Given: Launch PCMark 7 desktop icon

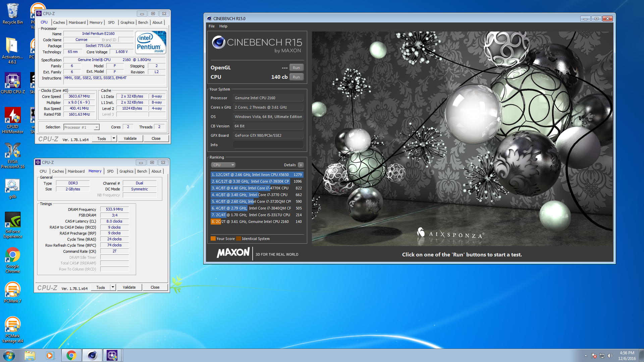Looking at the screenshot, I should click(x=12, y=292).
